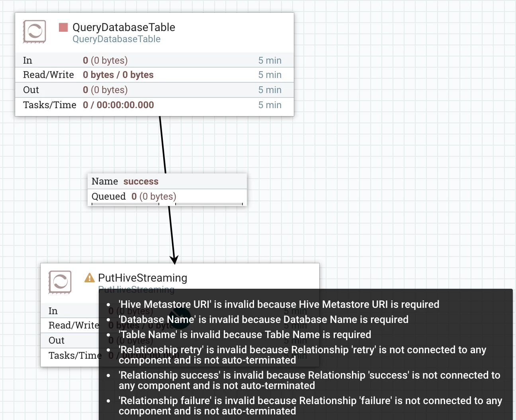Click the Relationship failure invalid message

click(x=311, y=406)
